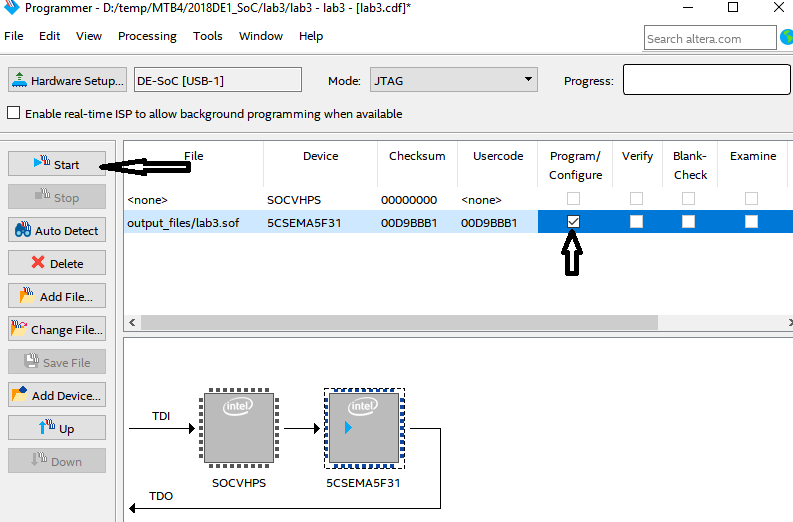Tick Blank-Check box for lab3.sof row
The width and height of the screenshot is (793, 522).
pyautogui.click(x=688, y=222)
